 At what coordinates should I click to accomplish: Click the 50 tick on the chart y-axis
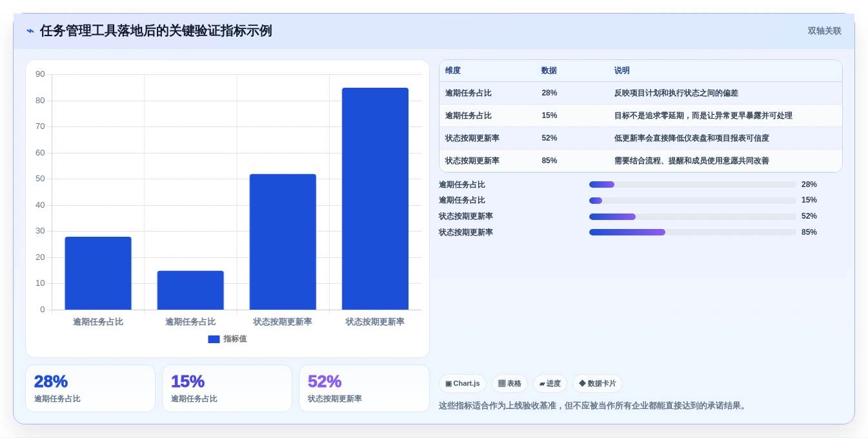41,179
